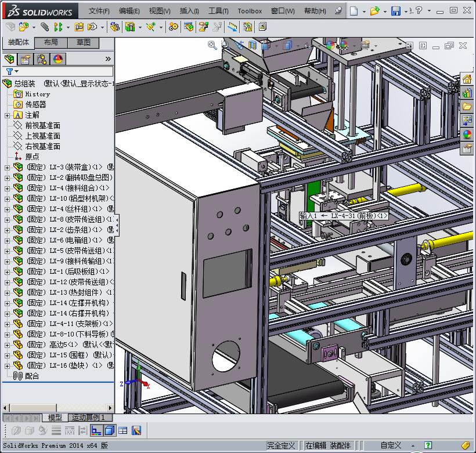Image resolution: width=476 pixels, height=453 pixels.
Task: Switch to the 草图 tab
Action: 83,42
